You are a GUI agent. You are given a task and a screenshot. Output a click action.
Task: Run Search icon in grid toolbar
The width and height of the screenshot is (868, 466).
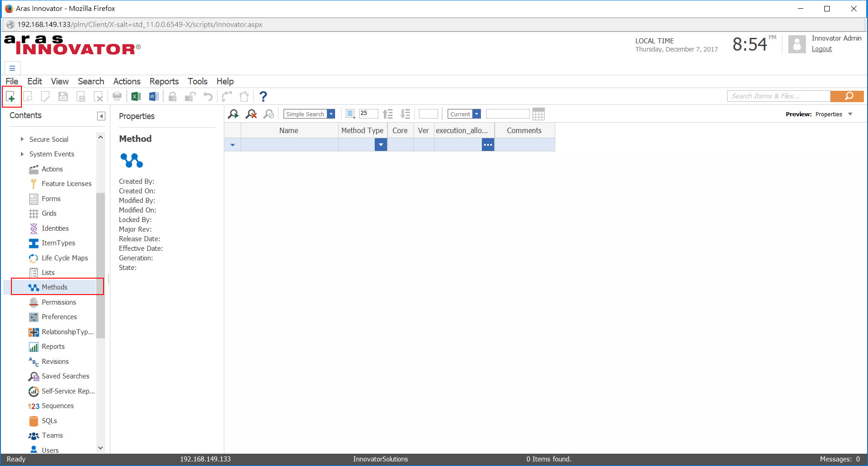[x=233, y=114]
